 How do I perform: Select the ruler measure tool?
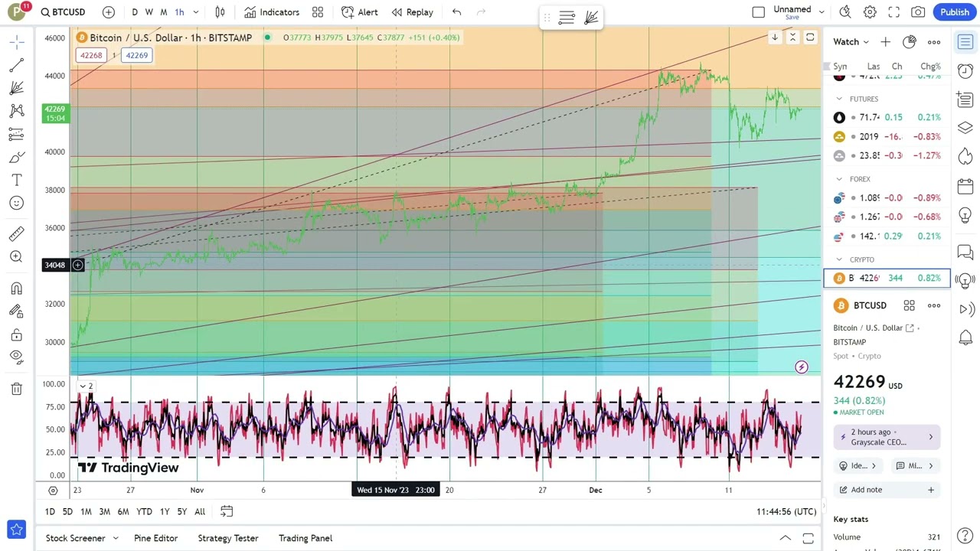coord(16,233)
